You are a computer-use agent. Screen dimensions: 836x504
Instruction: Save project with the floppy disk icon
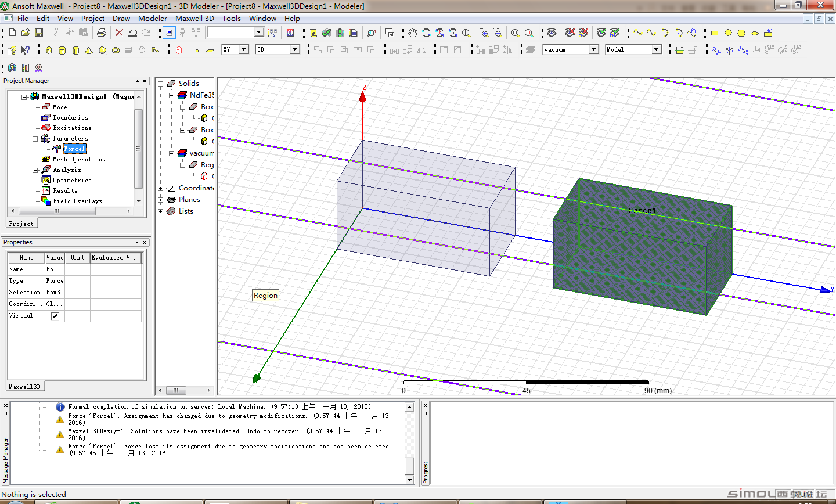tap(39, 33)
